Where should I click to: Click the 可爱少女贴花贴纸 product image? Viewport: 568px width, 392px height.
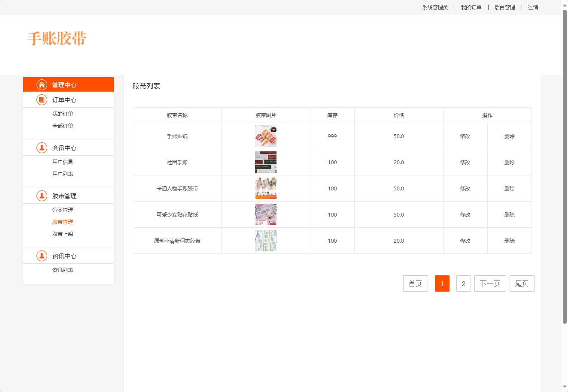[x=265, y=214]
